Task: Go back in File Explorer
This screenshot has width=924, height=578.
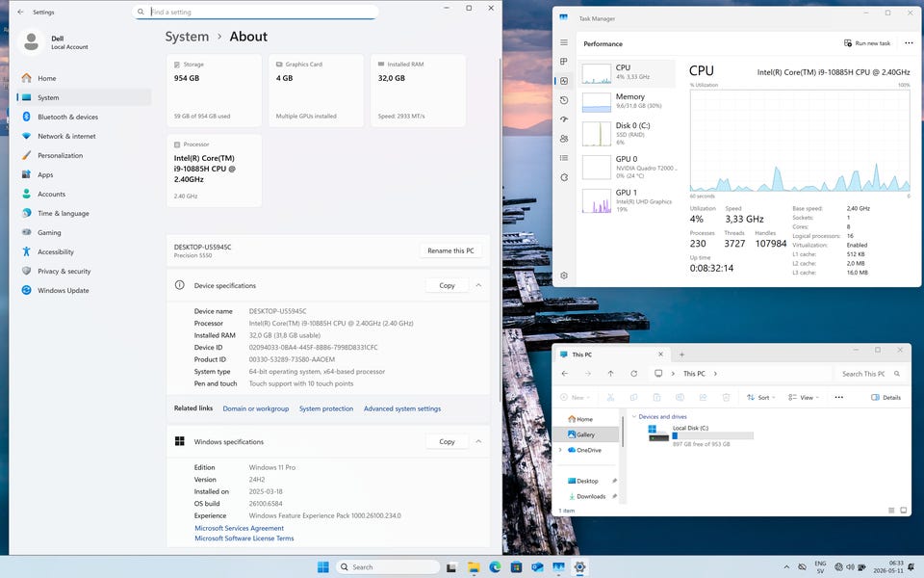Action: point(565,374)
